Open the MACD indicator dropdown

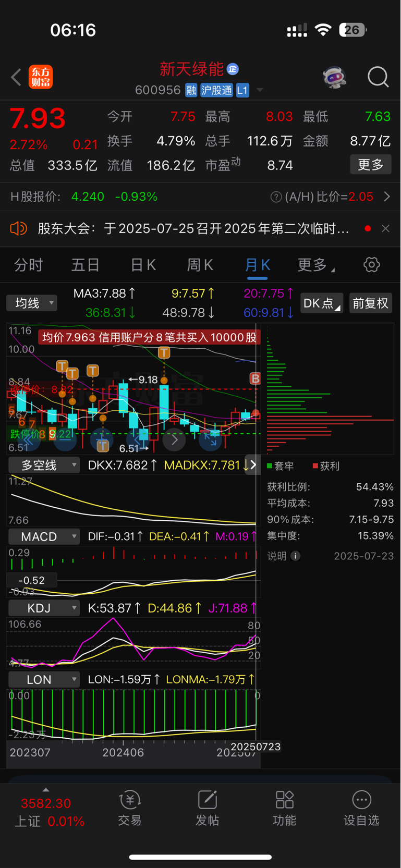pos(44,536)
